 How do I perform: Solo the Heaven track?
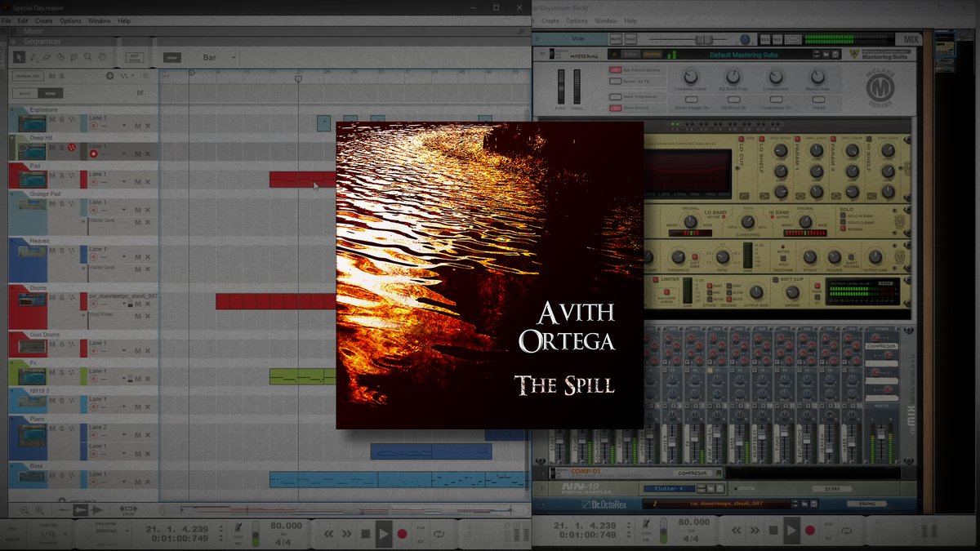[60, 251]
